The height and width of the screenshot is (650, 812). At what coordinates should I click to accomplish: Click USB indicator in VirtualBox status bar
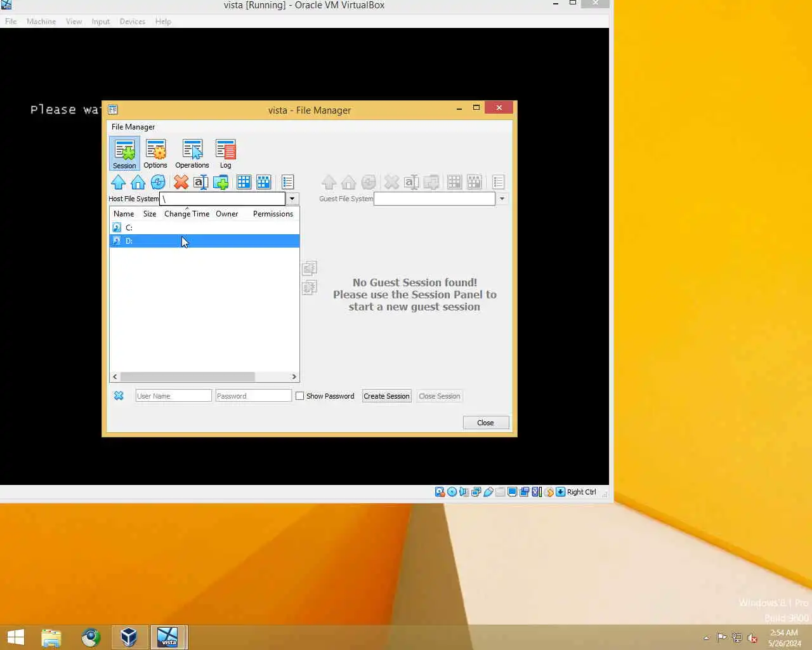(x=488, y=492)
